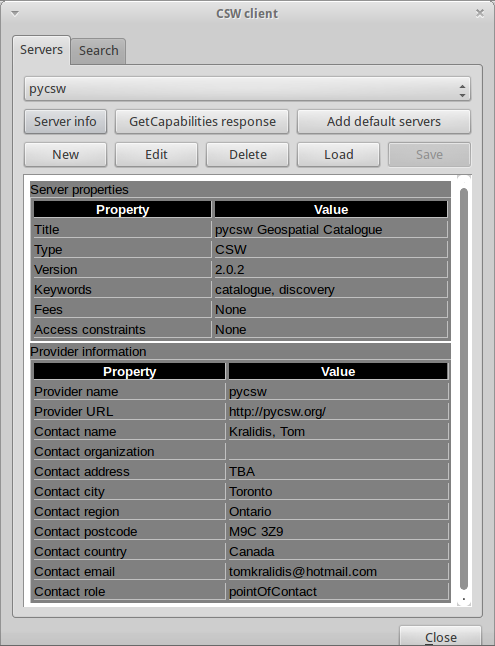
Task: Click the Server info button
Action: click(x=65, y=122)
